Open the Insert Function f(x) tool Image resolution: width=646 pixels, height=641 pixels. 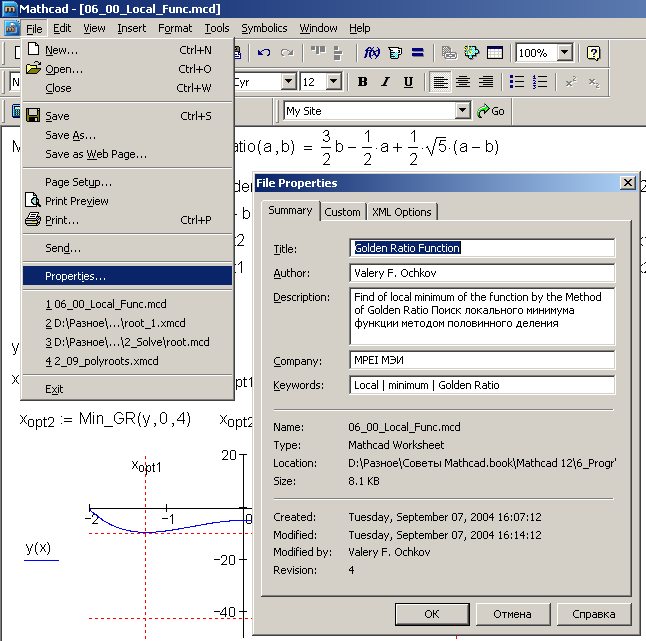372,53
